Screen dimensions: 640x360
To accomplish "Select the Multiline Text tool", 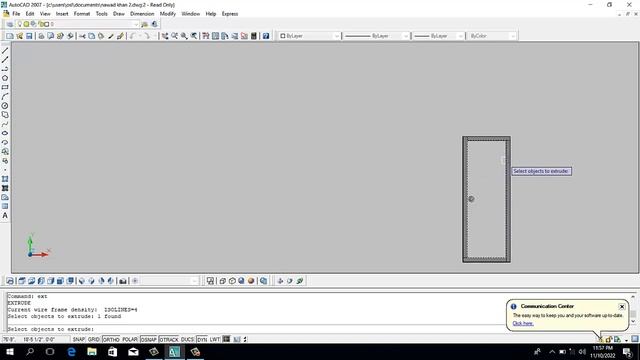I will tap(5, 216).
